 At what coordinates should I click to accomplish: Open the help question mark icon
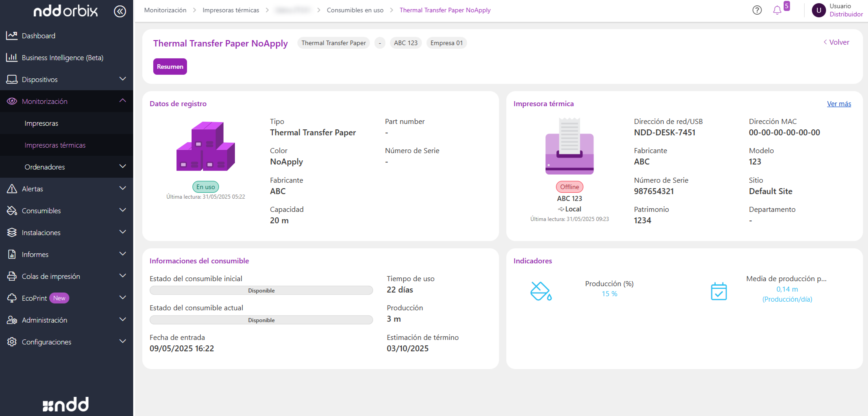[757, 10]
